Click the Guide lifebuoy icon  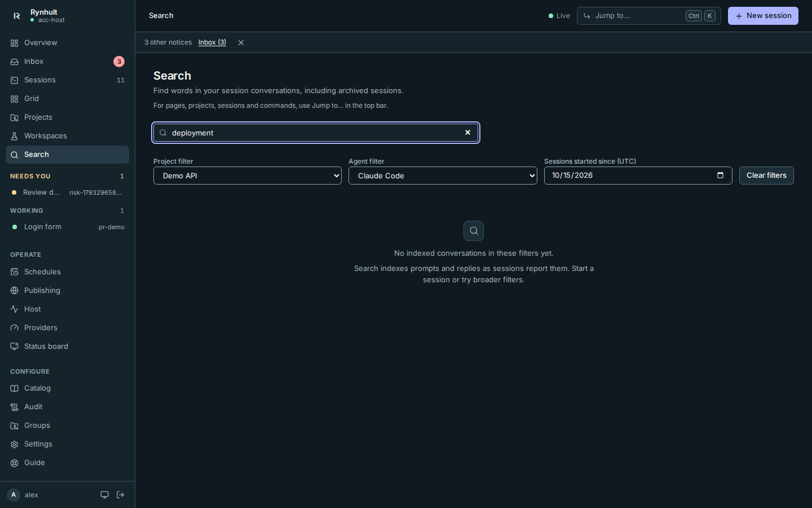point(15,463)
